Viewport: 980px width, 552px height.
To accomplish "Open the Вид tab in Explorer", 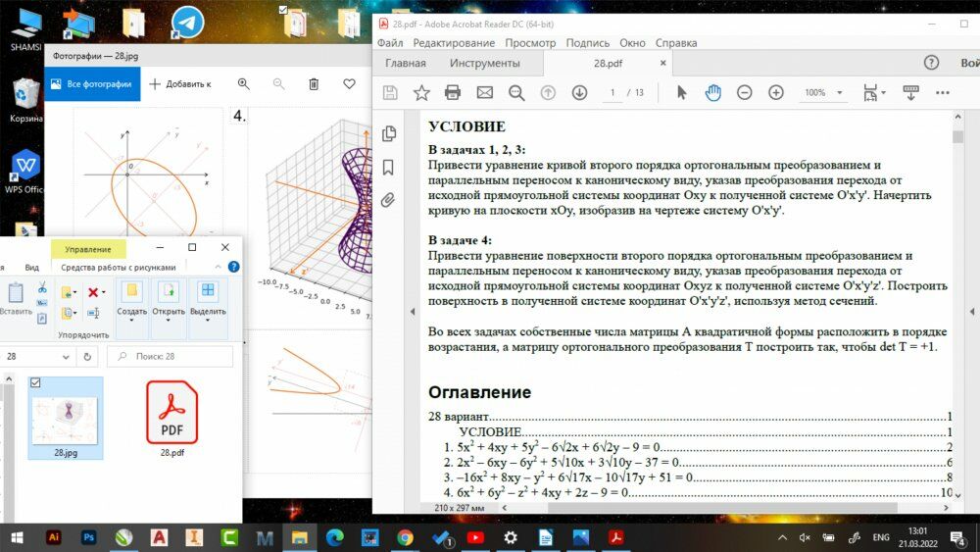I will 32,267.
